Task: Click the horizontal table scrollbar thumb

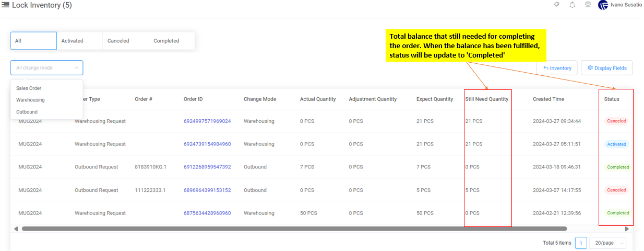Action: [x=294, y=229]
